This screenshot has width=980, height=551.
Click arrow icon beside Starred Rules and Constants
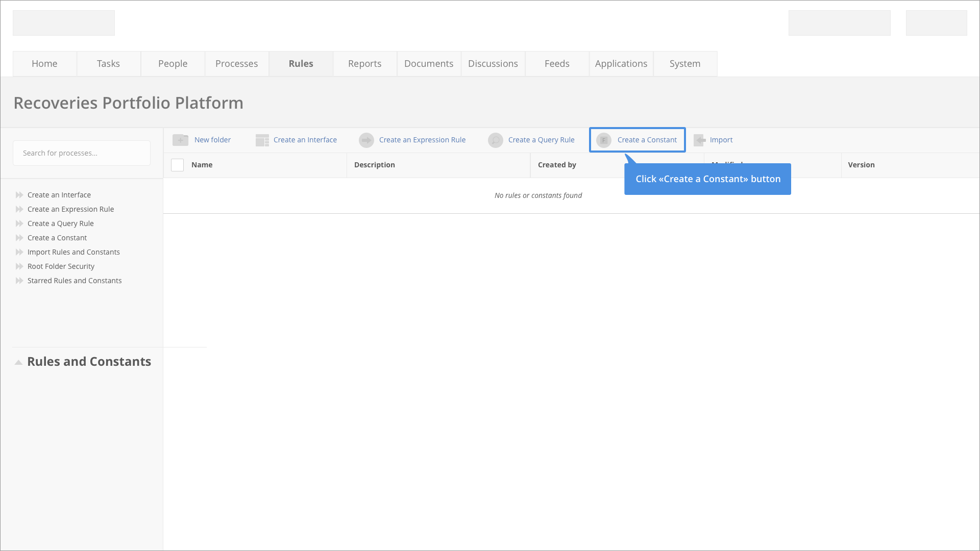pyautogui.click(x=19, y=281)
